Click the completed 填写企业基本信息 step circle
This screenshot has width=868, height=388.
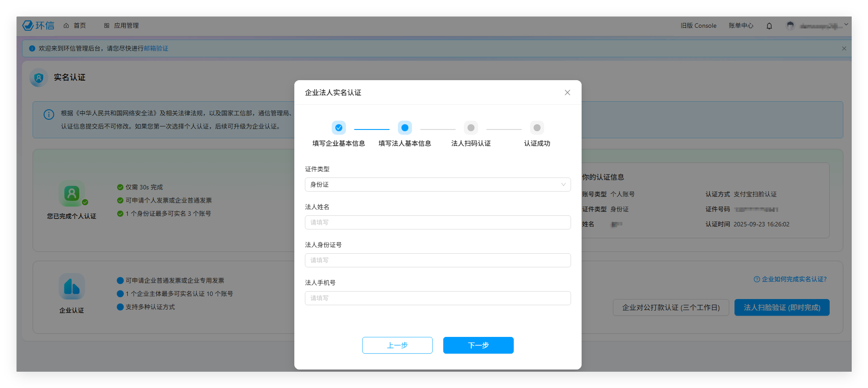pos(339,128)
